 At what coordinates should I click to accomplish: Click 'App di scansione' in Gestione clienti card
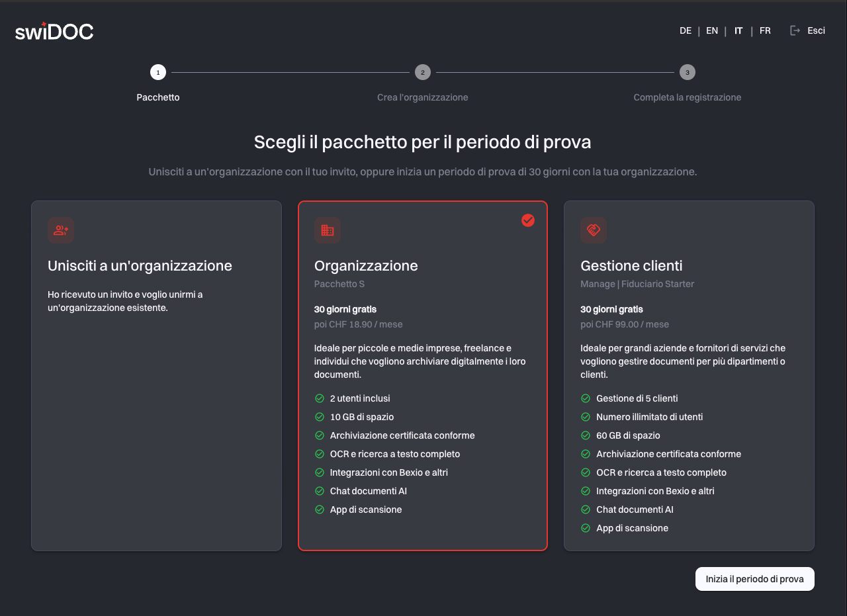[632, 528]
